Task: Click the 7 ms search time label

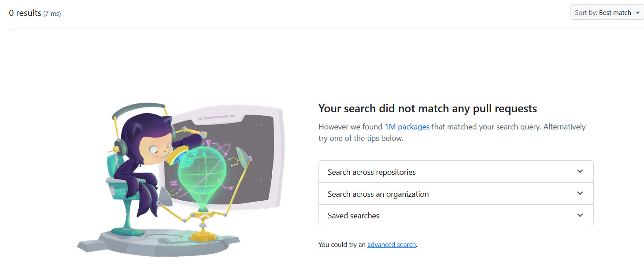Action: click(x=52, y=14)
